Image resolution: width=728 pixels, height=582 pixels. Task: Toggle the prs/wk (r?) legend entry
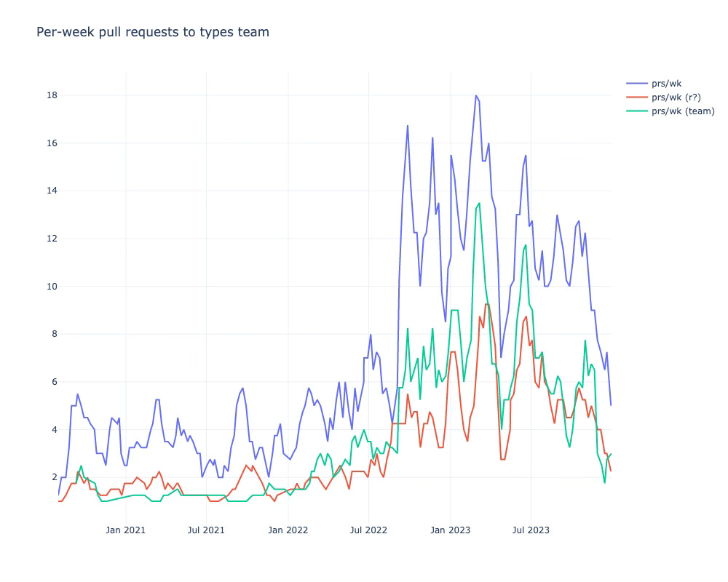tap(663, 97)
